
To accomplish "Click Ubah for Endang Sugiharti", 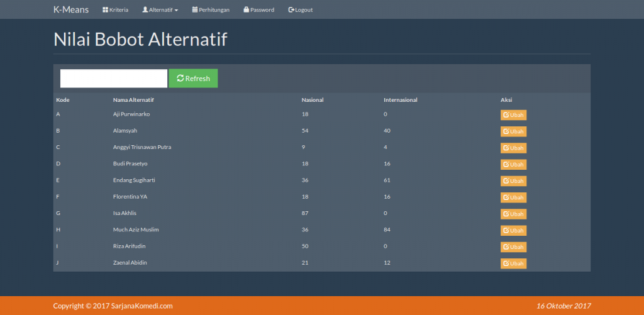I will (513, 181).
